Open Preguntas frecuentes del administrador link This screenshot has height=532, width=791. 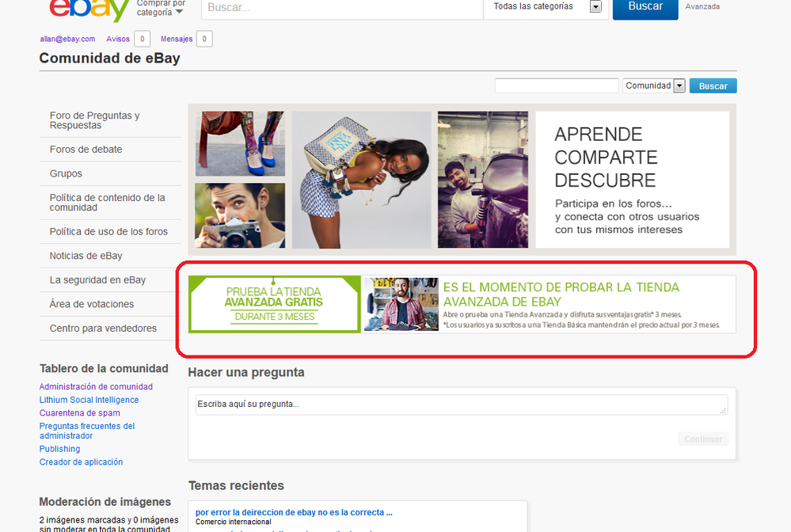click(87, 431)
